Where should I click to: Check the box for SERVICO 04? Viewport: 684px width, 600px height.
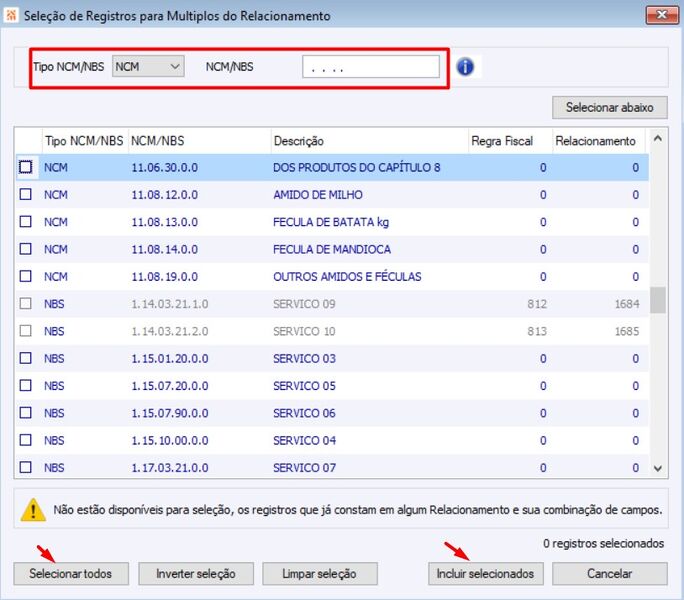click(26, 440)
